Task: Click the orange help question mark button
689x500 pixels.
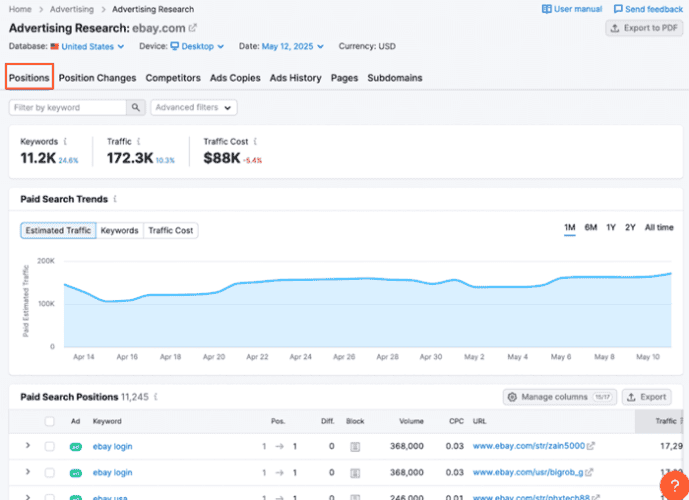Action: point(675,486)
